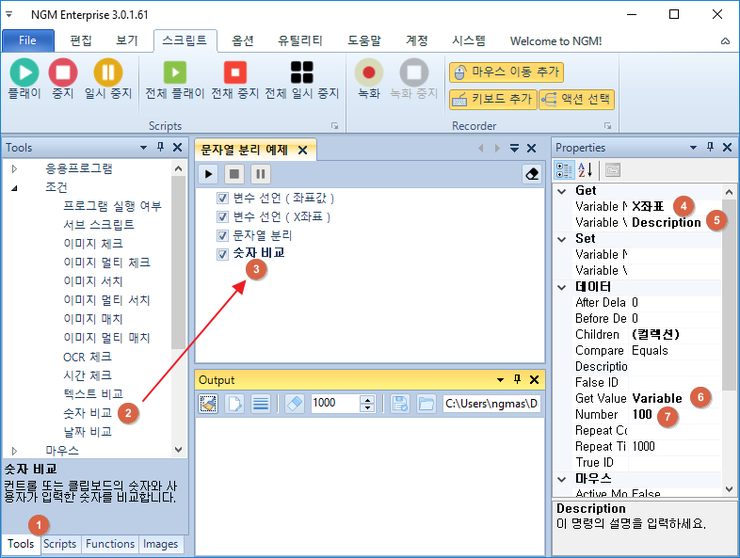740x558 pixels.
Task: Switch to the 옵션 ribbon tab
Action: pos(243,41)
